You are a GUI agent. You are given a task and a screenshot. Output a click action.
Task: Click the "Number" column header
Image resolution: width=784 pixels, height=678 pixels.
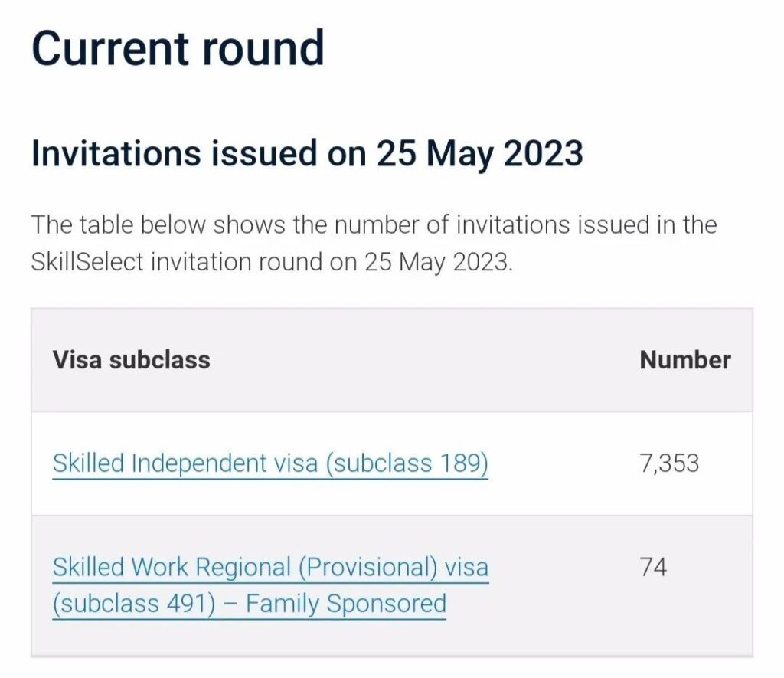[x=684, y=359]
